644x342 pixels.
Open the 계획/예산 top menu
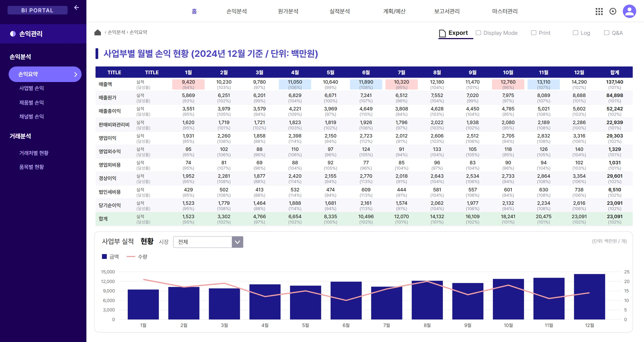[394, 11]
